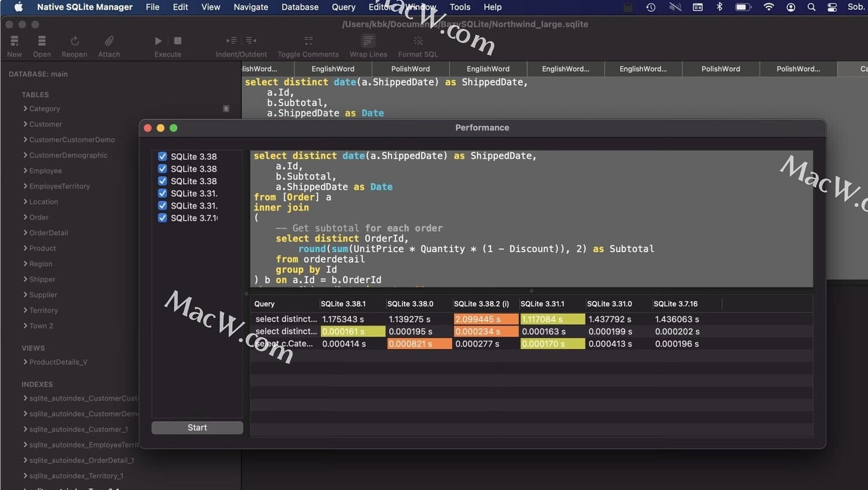Click the New database toolbar icon

(14, 41)
